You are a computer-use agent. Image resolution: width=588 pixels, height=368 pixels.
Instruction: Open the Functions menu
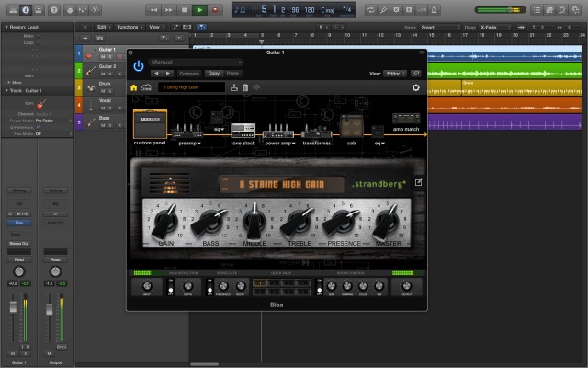130,27
